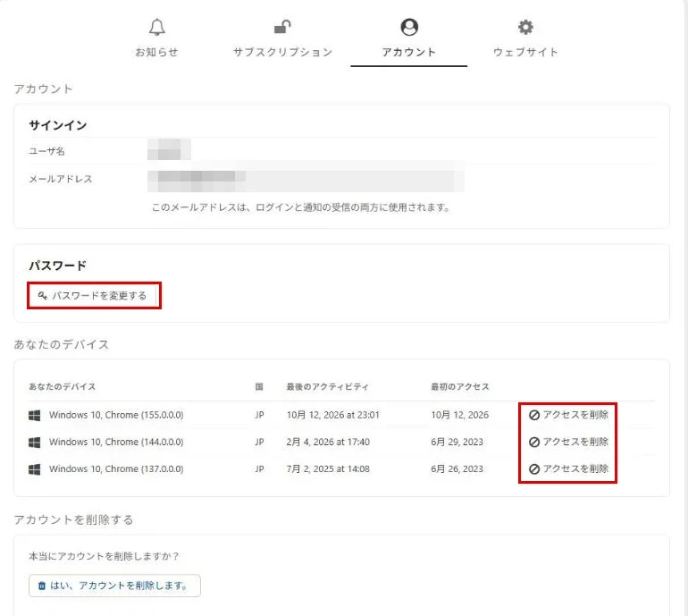The width and height of the screenshot is (688, 616).
Task: Click the アカウント page title at top left
Action: coord(43,89)
